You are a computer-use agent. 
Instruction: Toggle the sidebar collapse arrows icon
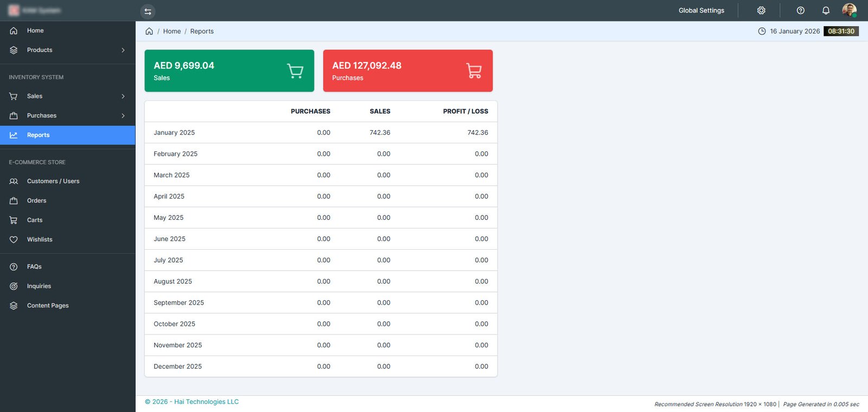click(148, 11)
